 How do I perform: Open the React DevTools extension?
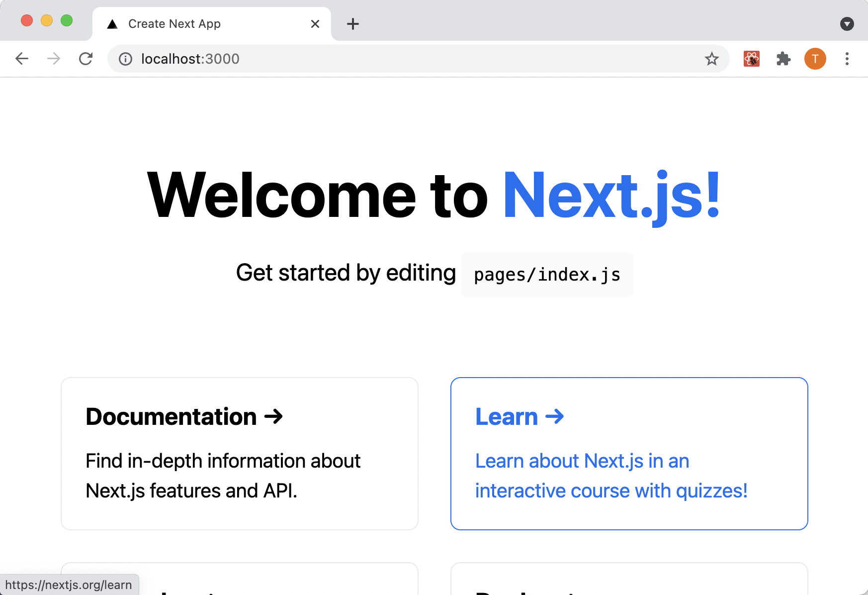[752, 59]
